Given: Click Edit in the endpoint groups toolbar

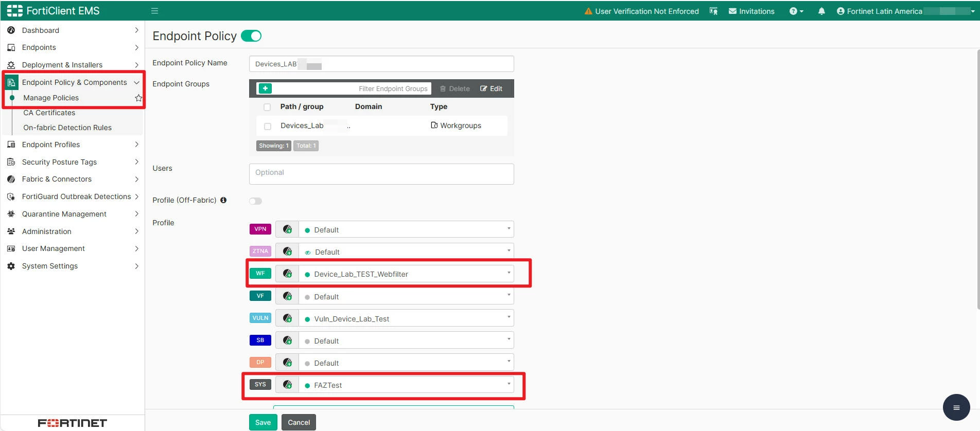Looking at the screenshot, I should [x=492, y=88].
